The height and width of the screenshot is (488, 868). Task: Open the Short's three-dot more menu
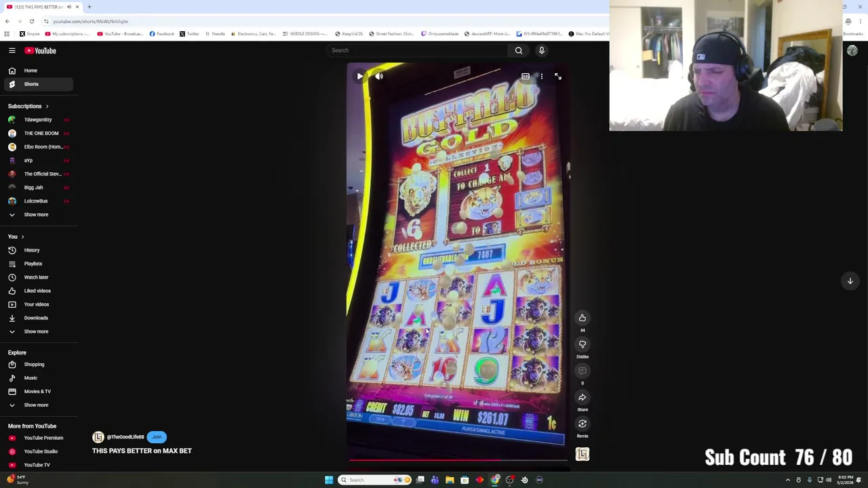click(542, 77)
